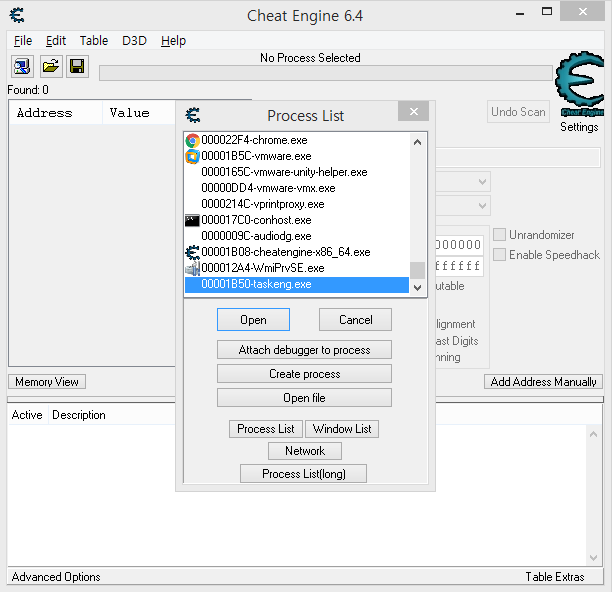Expand the lower scan options dropdown
Screen dimensions: 612x592
click(x=482, y=206)
